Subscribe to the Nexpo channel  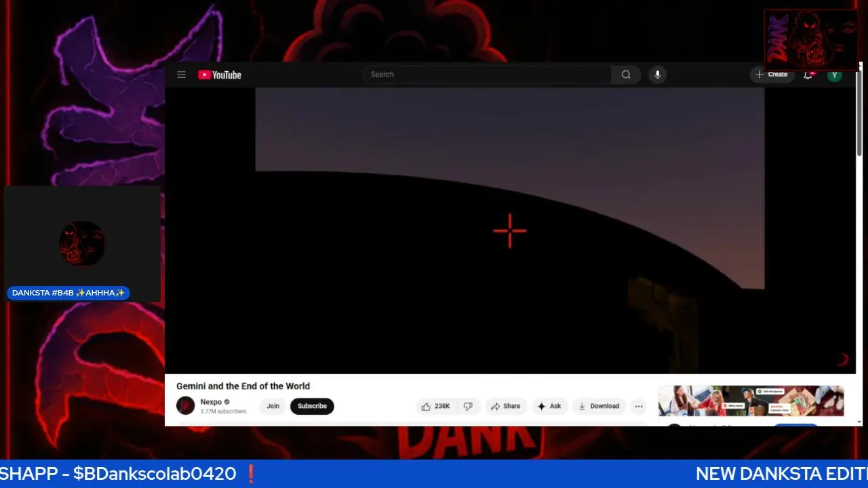coord(312,406)
